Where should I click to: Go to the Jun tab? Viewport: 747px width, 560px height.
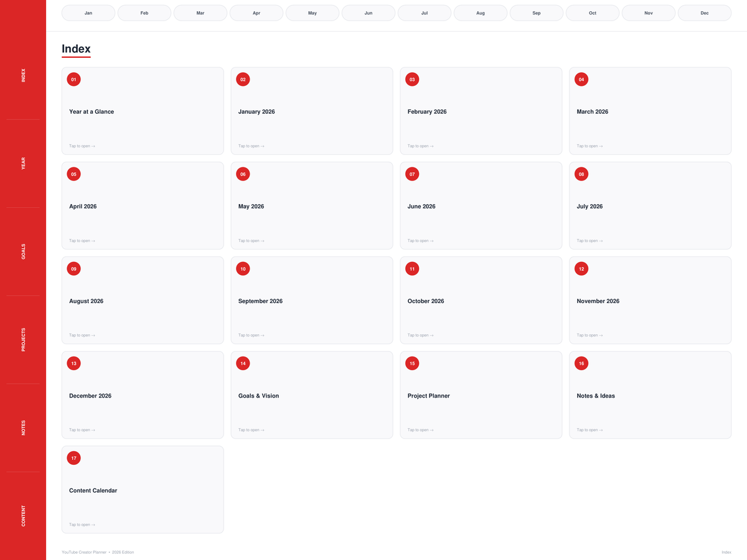[x=369, y=13]
